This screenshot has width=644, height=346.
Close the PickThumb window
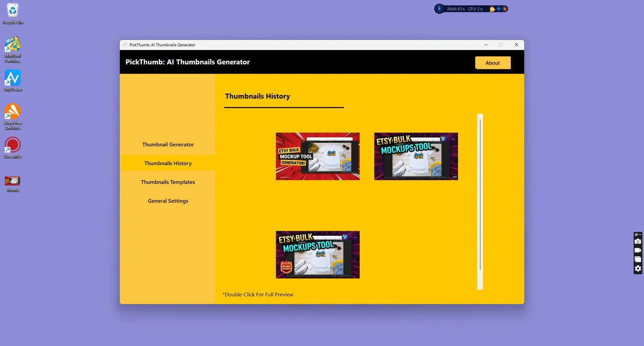coord(516,45)
